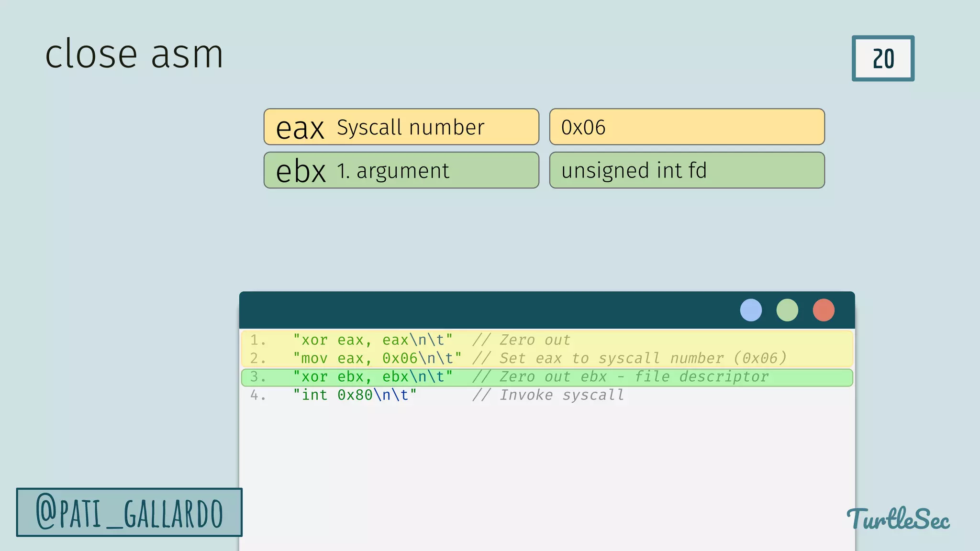Click code line 1 xor eax, eax

coord(372,340)
